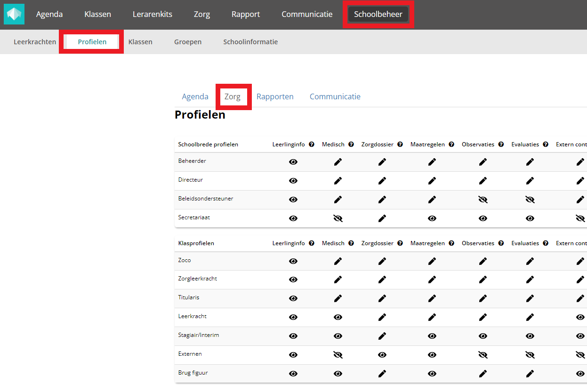The height and width of the screenshot is (392, 587).
Task: Open the Schoolbeheer menu
Action: coord(378,14)
